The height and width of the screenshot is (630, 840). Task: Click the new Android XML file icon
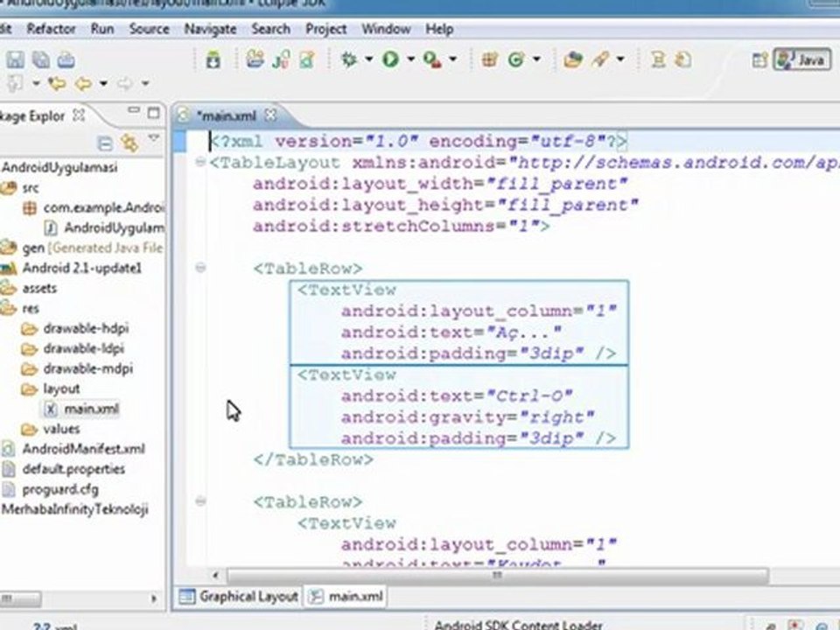click(x=307, y=59)
